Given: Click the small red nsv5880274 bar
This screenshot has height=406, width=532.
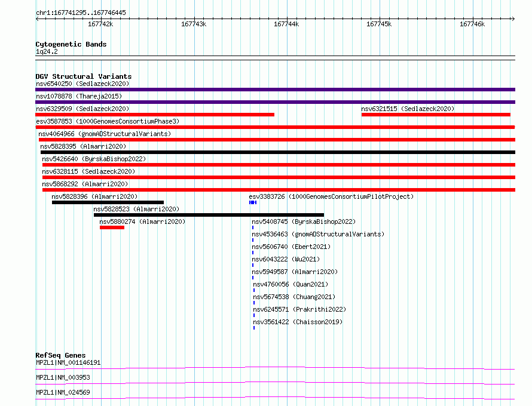Looking at the screenshot, I should [x=112, y=227].
